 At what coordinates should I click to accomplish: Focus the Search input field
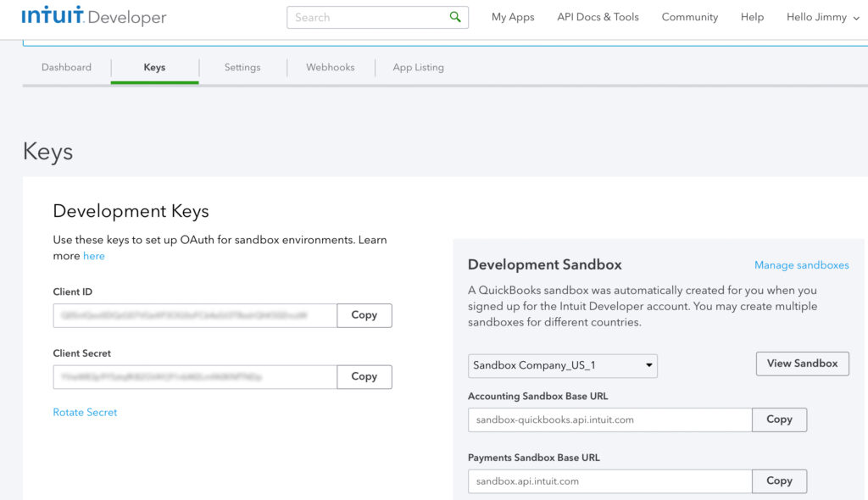377,17
